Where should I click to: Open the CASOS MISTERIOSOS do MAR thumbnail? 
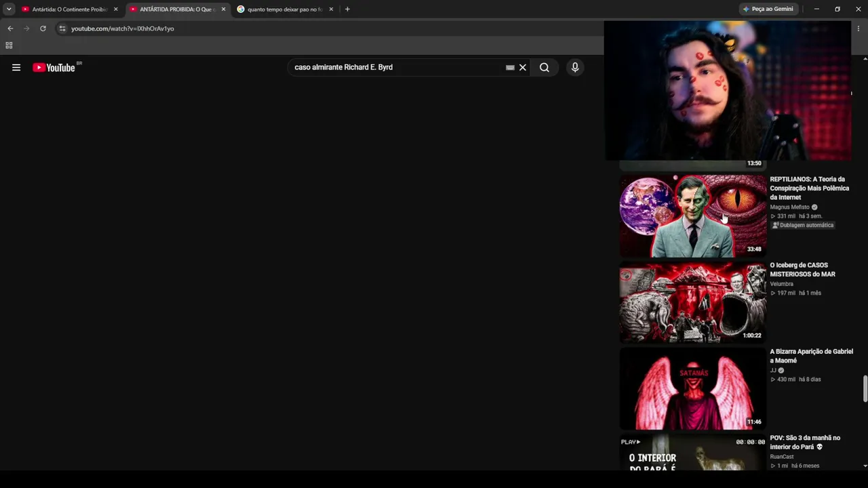coord(693,302)
